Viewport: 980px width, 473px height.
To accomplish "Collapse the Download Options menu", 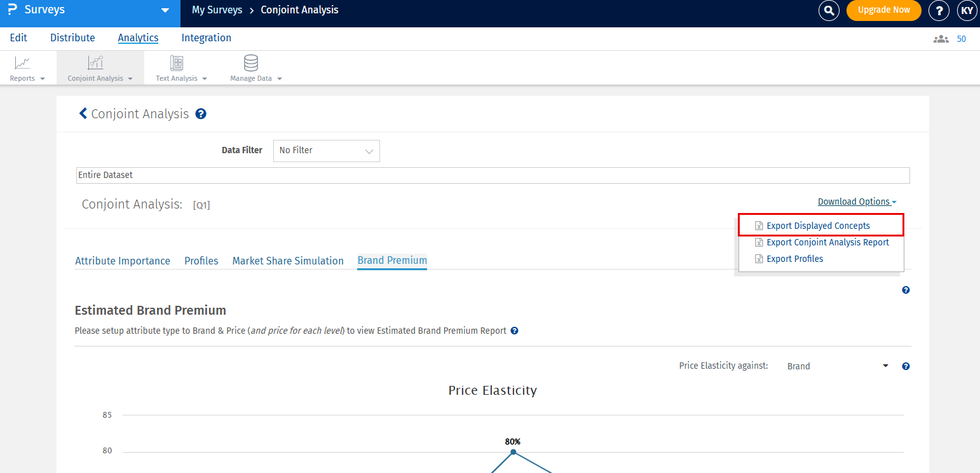I will point(857,202).
